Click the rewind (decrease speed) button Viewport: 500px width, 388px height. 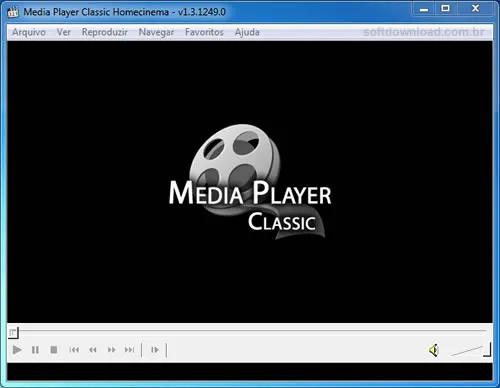(93, 350)
